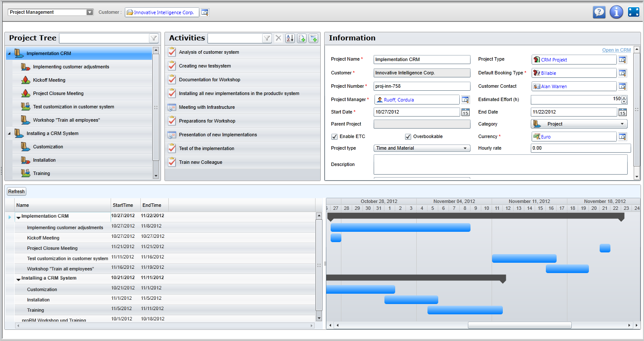
Task: Add new activity with document-plus icon
Action: 302,38
